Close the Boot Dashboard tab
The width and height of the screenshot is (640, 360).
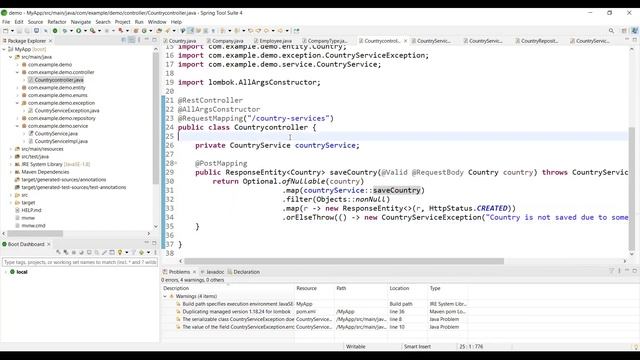click(48, 244)
